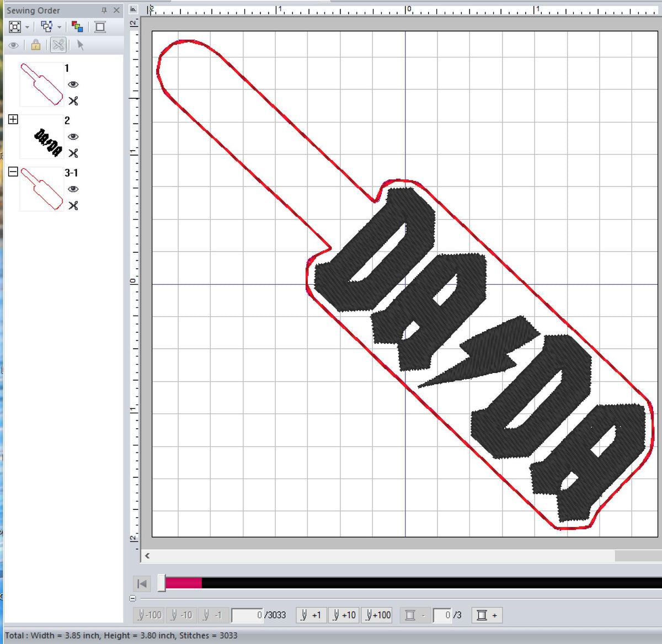
Task: Select the arrow pointer icon in Sewing Order panel
Action: click(x=81, y=45)
